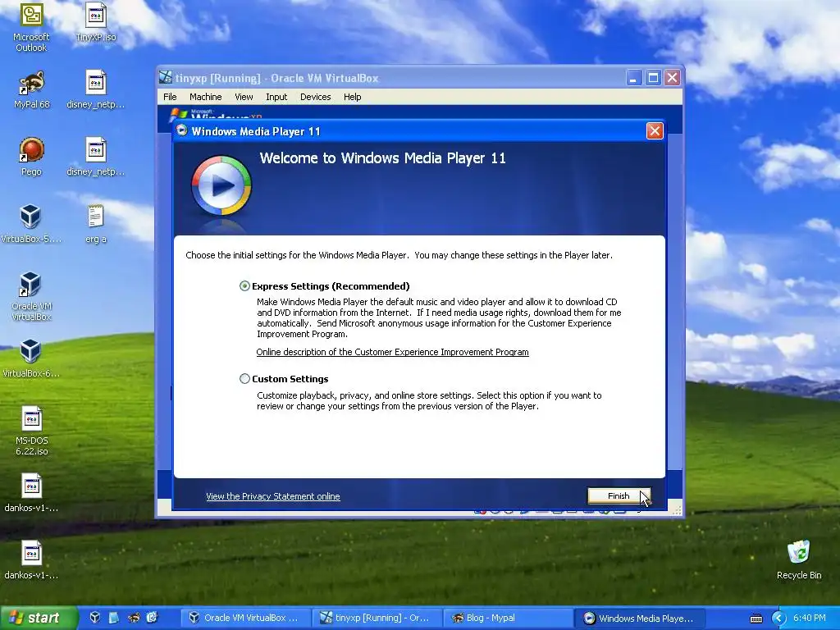Expand hidden tray icons with the chevron
This screenshot has width=840, height=630.
[778, 619]
